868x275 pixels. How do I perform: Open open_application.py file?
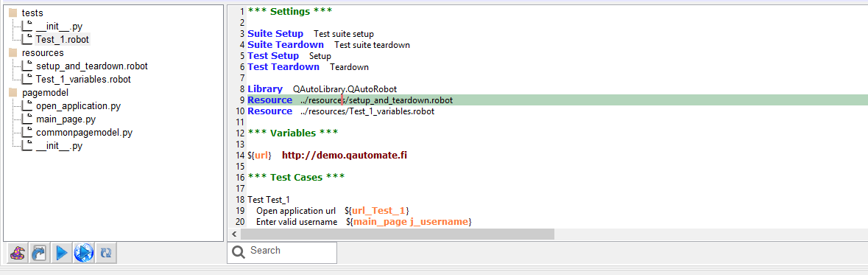[x=78, y=106]
